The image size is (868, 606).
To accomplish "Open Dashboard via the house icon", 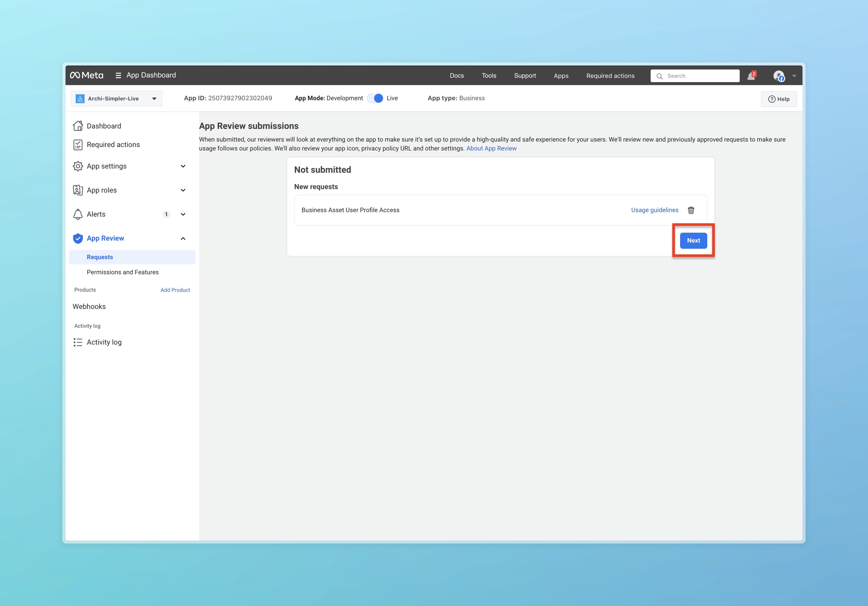I will coord(78,126).
